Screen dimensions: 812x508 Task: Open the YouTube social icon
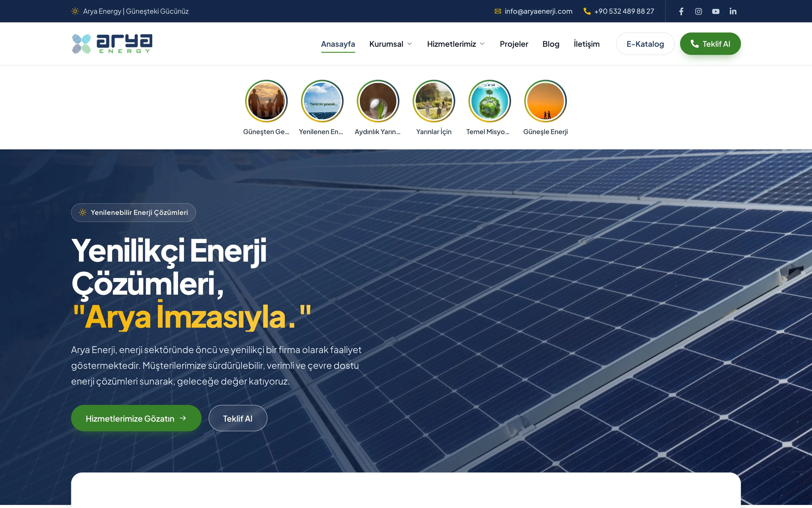click(716, 11)
